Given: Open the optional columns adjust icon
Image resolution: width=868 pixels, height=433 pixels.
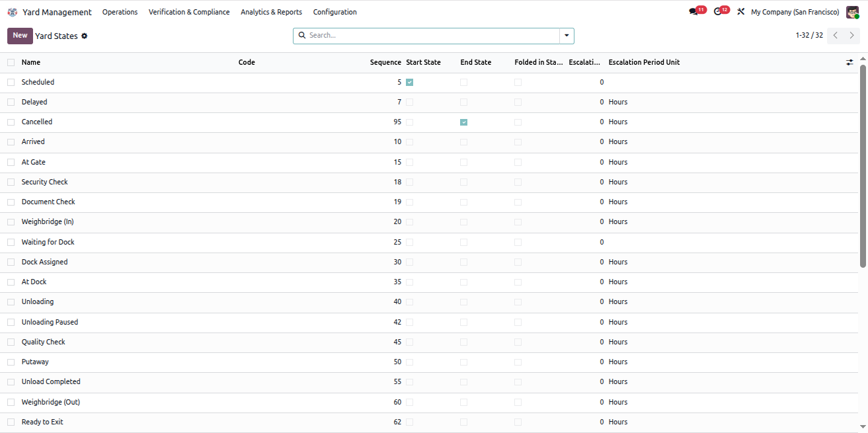Looking at the screenshot, I should [849, 62].
